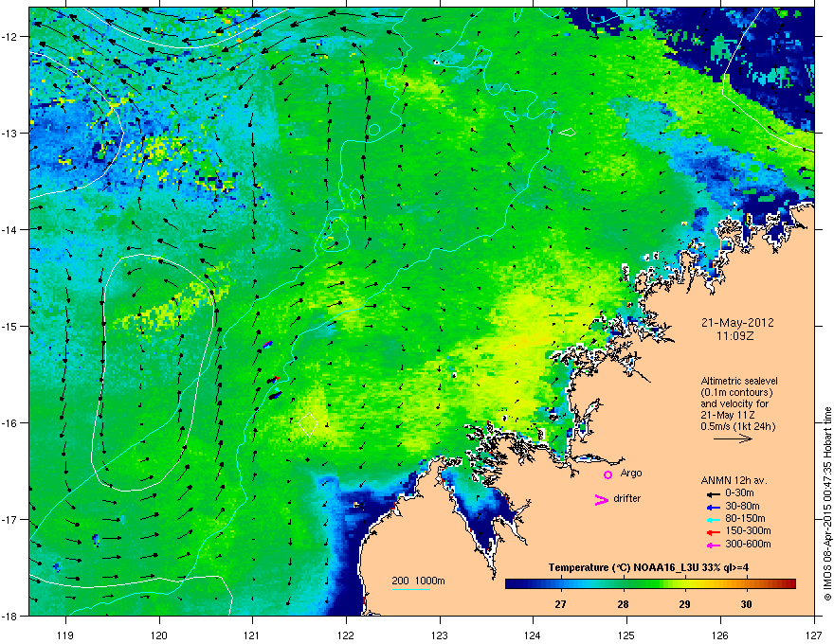Viewport: 834px width, 644px height.
Task: Select the cyan 80-150m legend arrow
Action: [x=714, y=519]
